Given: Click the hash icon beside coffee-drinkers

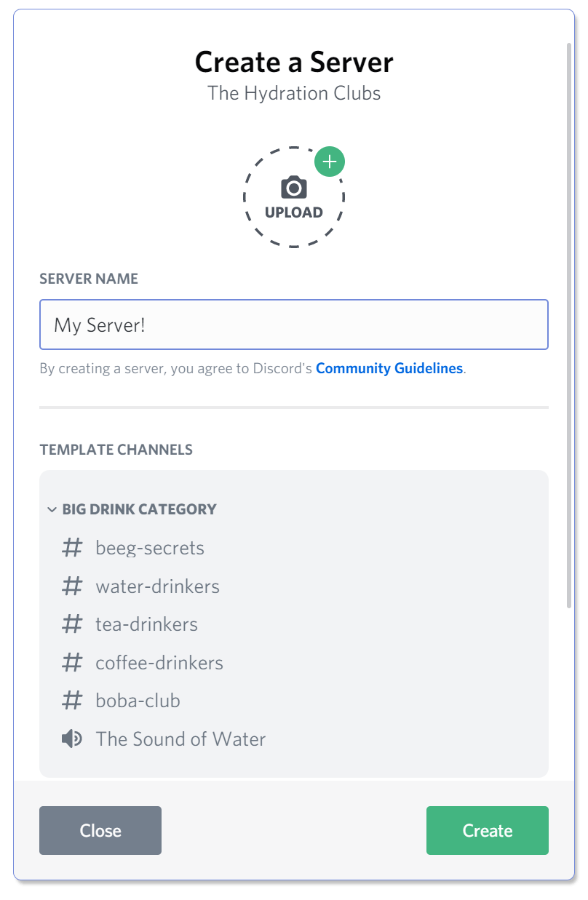Looking at the screenshot, I should tap(72, 663).
